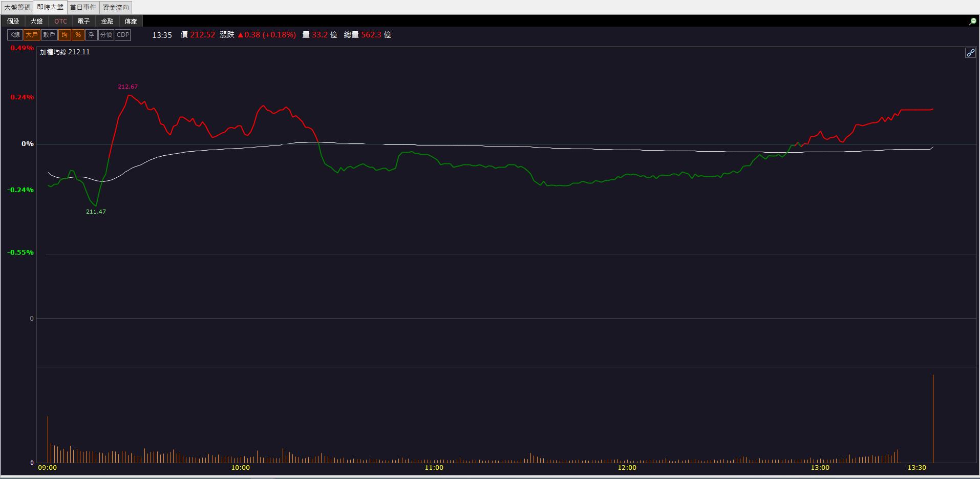Click the 10:00 time axis marker
This screenshot has height=479, width=980.
(241, 468)
